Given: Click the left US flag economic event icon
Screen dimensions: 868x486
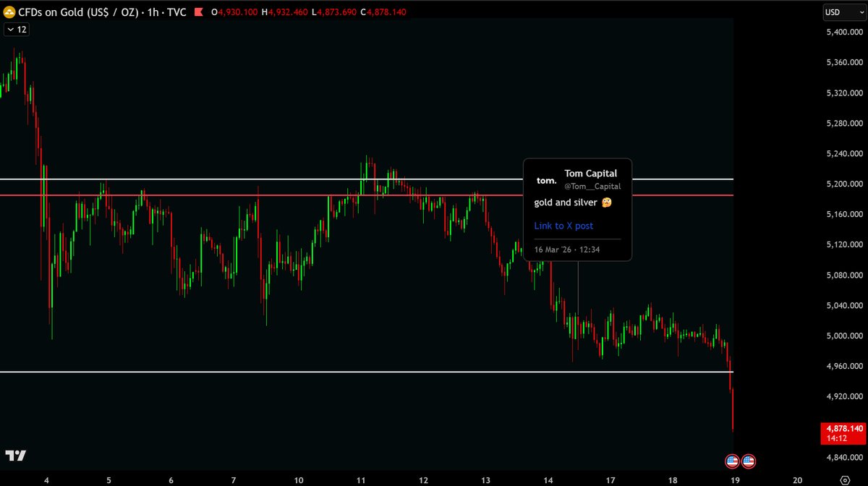Looking at the screenshot, I should [x=732, y=461].
